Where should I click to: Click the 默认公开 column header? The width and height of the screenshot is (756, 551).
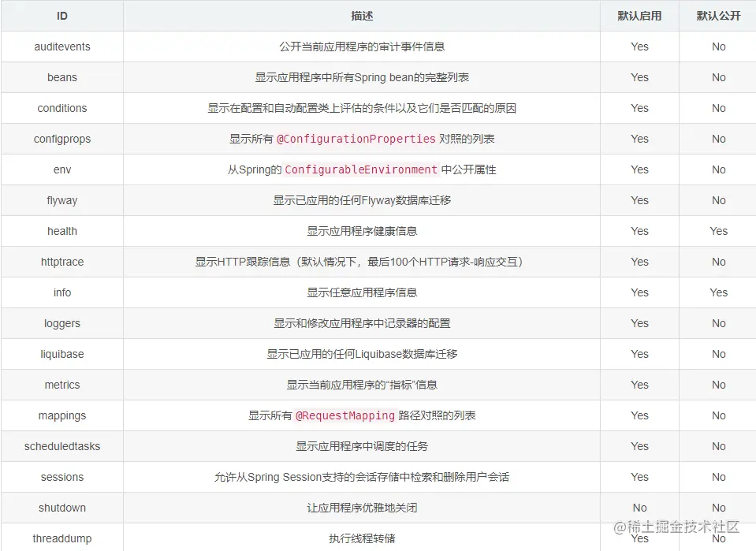(718, 16)
